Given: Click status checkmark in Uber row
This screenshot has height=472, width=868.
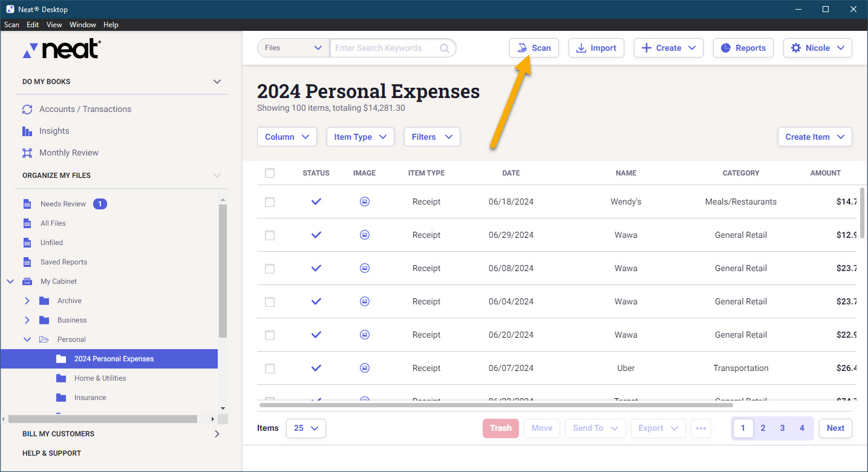Looking at the screenshot, I should pyautogui.click(x=316, y=368).
